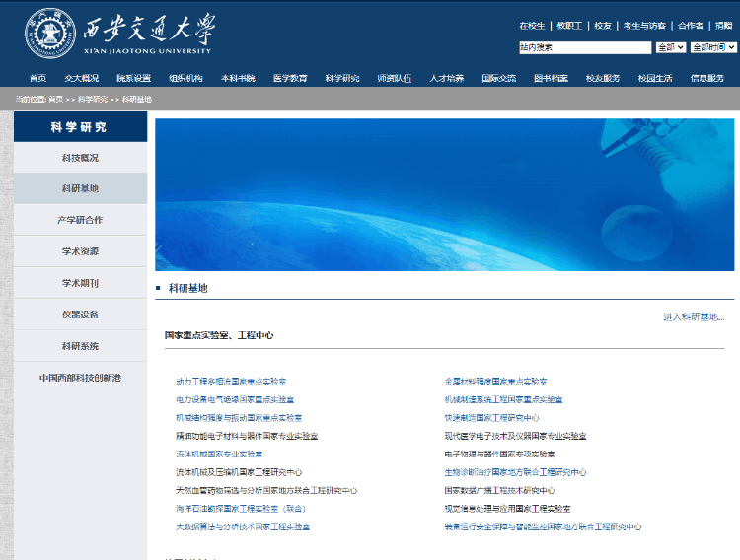The width and height of the screenshot is (740, 560).
Task: Select 仪器设备 in the sidebar
Action: pyautogui.click(x=80, y=315)
